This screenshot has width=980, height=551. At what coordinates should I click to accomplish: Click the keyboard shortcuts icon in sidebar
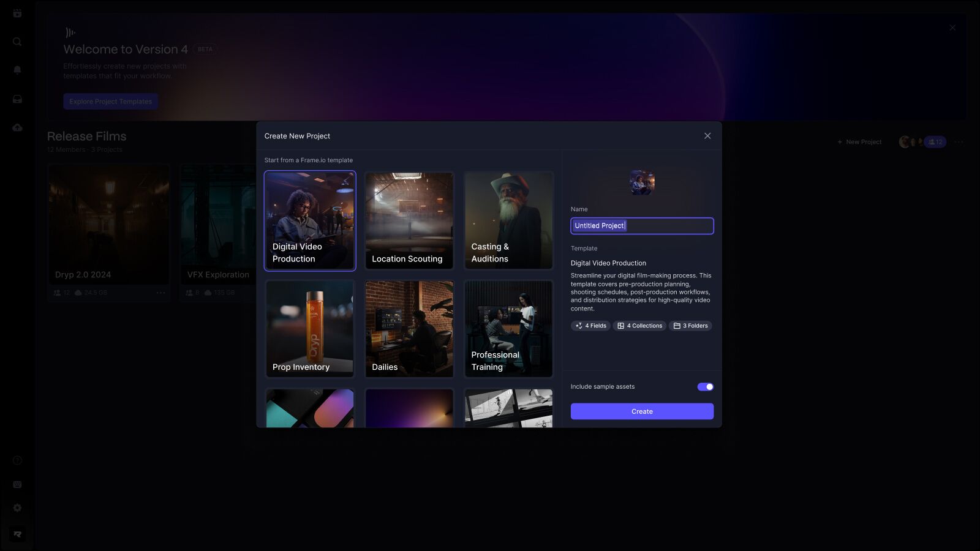click(17, 484)
